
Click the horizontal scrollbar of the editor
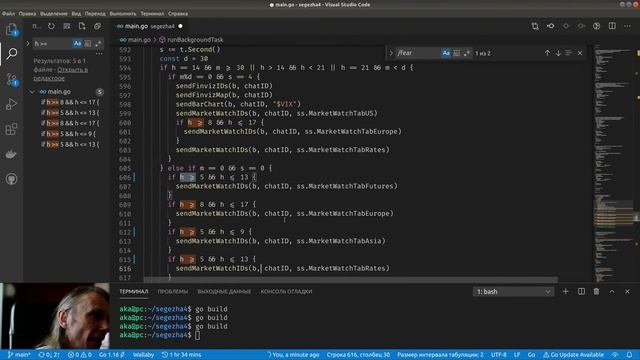pyautogui.click(x=350, y=280)
